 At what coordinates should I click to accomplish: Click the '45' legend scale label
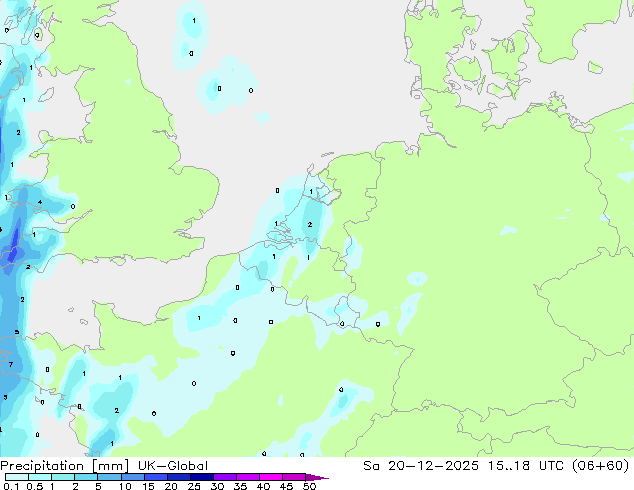click(x=286, y=486)
